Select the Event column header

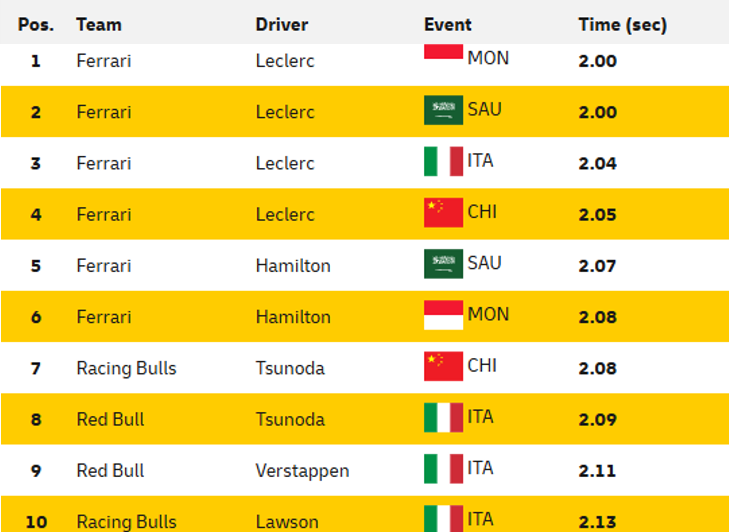tap(448, 25)
